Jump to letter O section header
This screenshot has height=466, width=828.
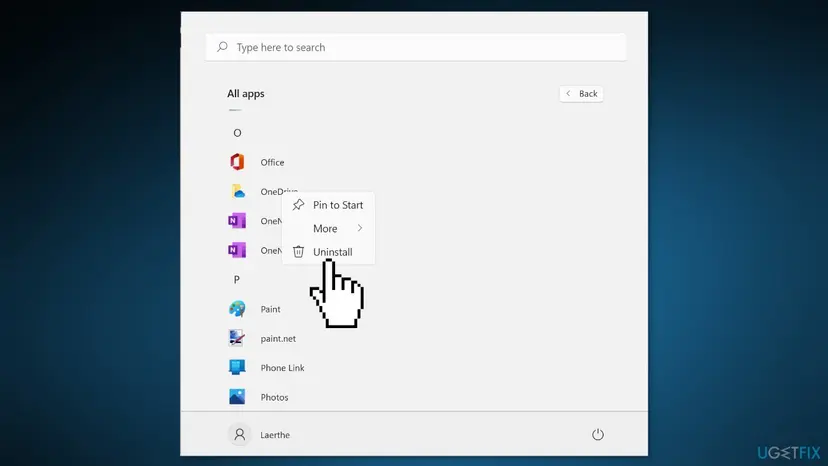pos(237,133)
